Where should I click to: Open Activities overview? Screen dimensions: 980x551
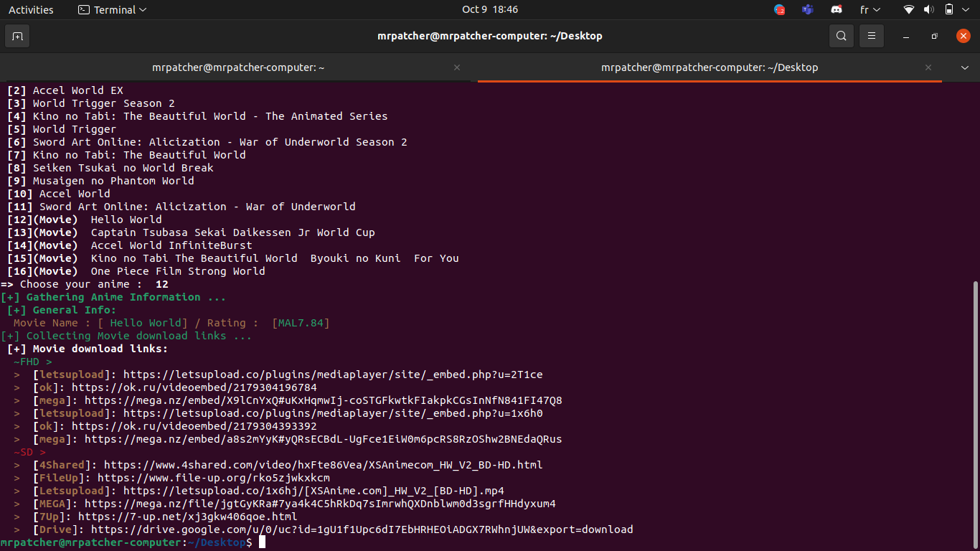(x=31, y=9)
